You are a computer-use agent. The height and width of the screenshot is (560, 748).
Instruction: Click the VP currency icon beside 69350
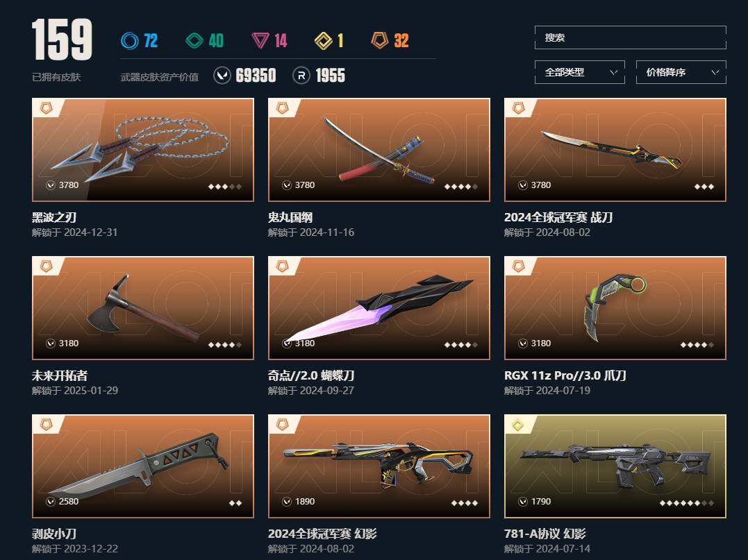click(222, 76)
